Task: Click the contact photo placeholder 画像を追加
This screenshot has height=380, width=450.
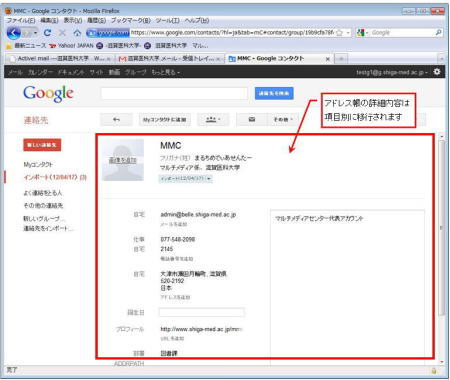Action: pyautogui.click(x=123, y=160)
